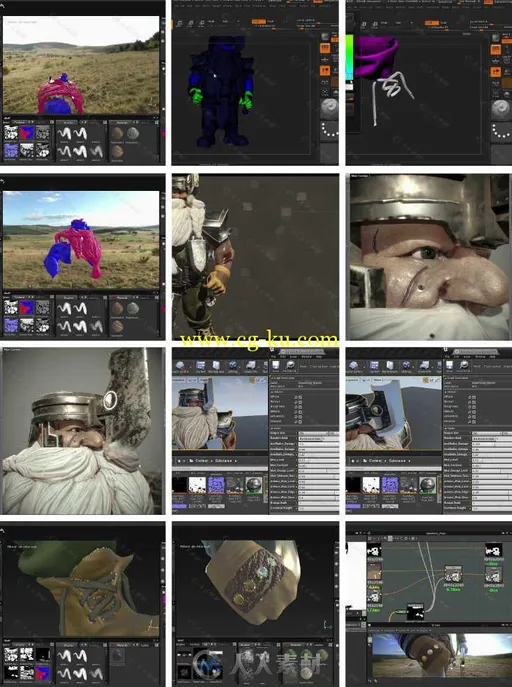Click upper orange shelf icon in ZBrush dwarf window
512x687 pixels.
click(x=325, y=48)
